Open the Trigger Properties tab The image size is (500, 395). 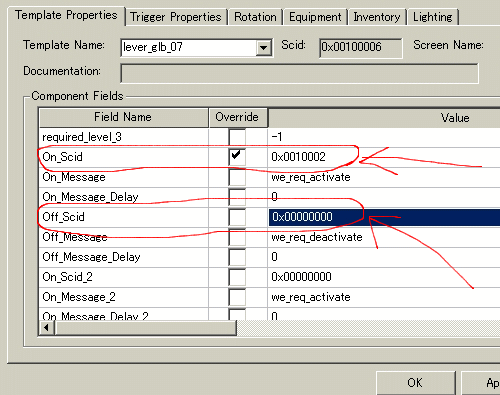pos(176,17)
